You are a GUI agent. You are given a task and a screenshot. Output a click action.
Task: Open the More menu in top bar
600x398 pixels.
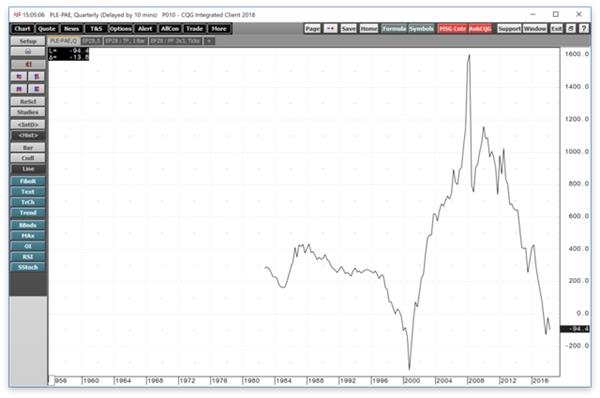tap(219, 29)
